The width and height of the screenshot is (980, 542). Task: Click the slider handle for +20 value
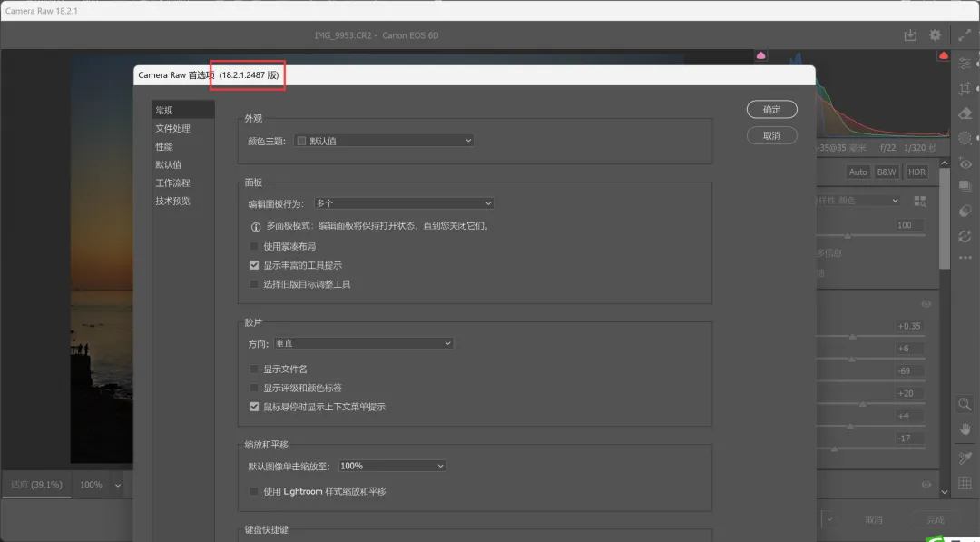click(x=863, y=405)
